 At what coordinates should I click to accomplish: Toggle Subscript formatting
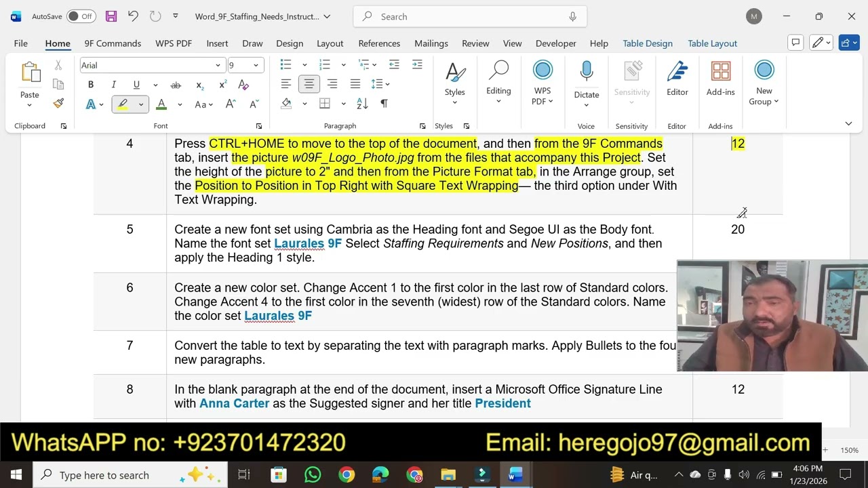[199, 85]
